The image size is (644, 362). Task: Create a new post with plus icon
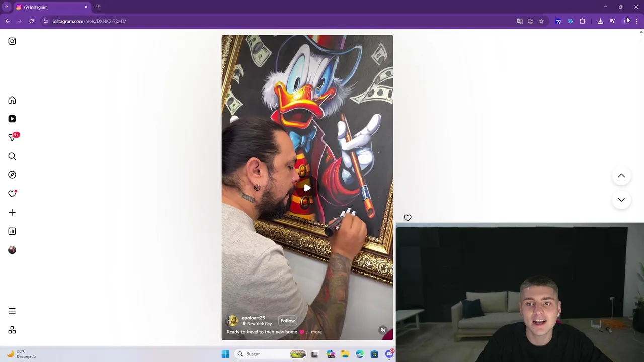pos(12,213)
